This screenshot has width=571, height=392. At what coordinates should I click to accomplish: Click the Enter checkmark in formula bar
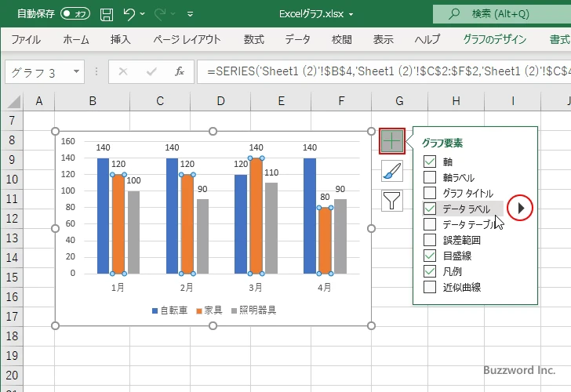(151, 71)
